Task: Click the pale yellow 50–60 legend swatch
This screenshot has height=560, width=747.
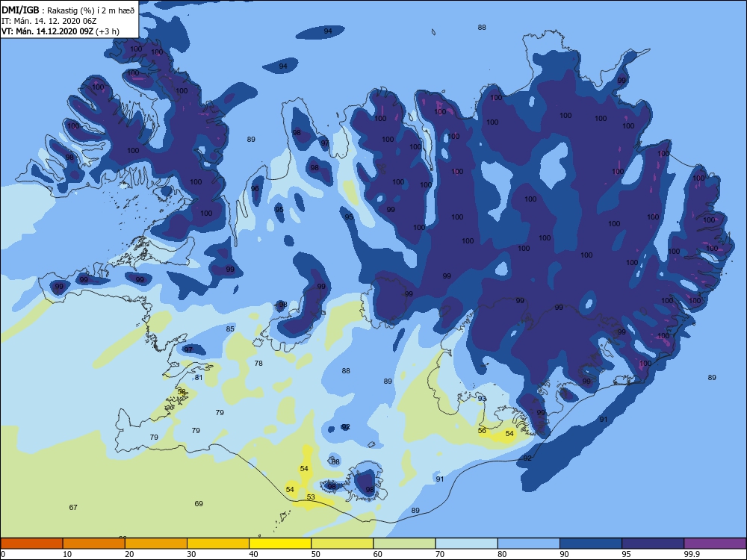Action: [342, 544]
